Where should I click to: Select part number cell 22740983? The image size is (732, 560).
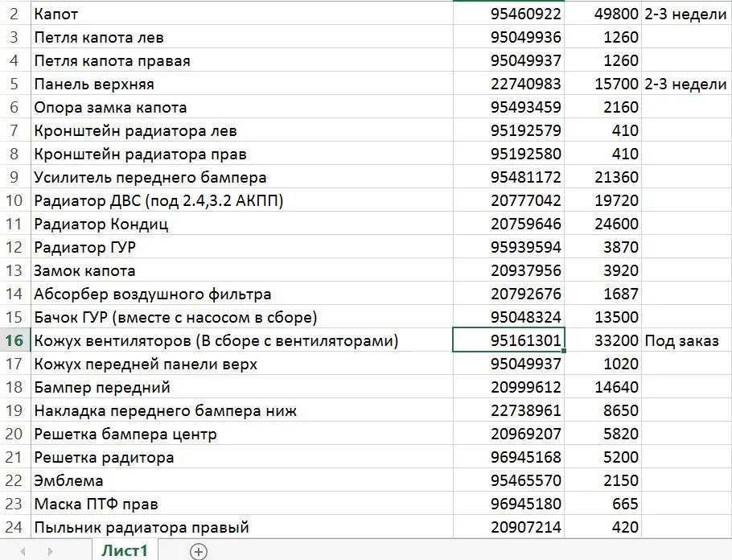pyautogui.click(x=509, y=84)
